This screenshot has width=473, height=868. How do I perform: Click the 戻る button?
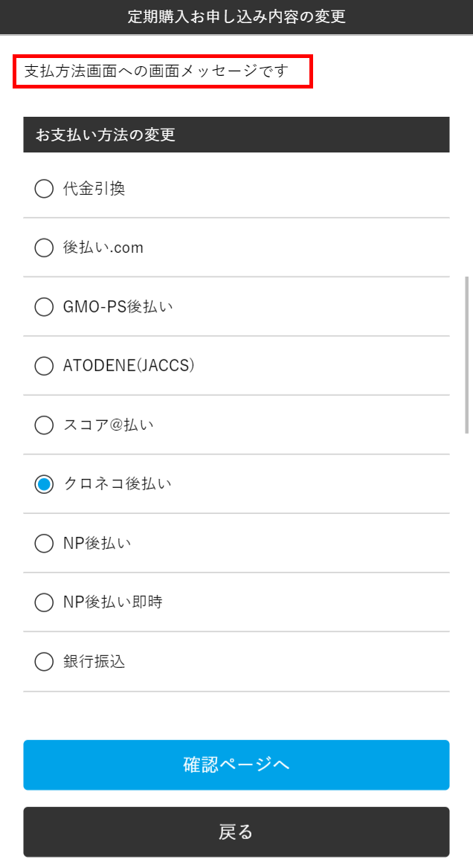click(236, 832)
